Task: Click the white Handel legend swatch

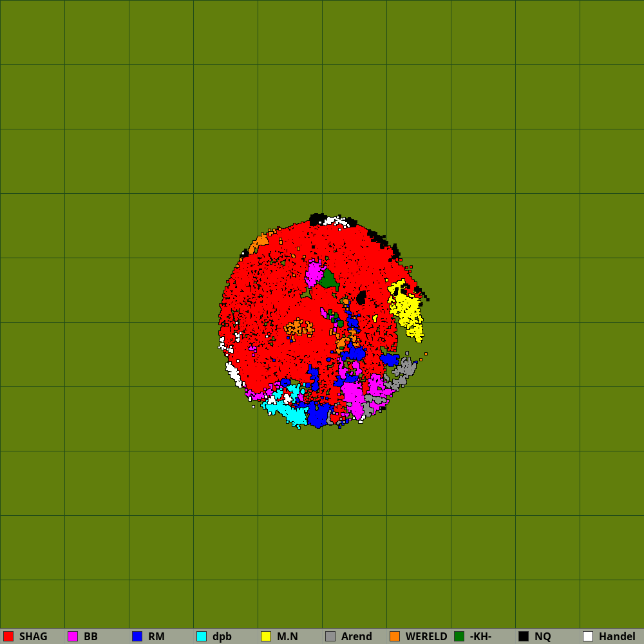Action: pos(588,636)
